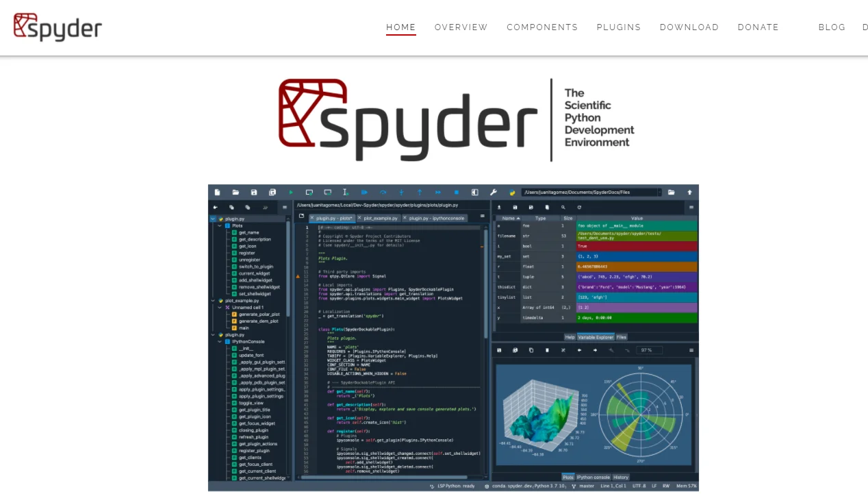Click the Run current cell icon
This screenshot has width=868, height=494.
(x=309, y=193)
